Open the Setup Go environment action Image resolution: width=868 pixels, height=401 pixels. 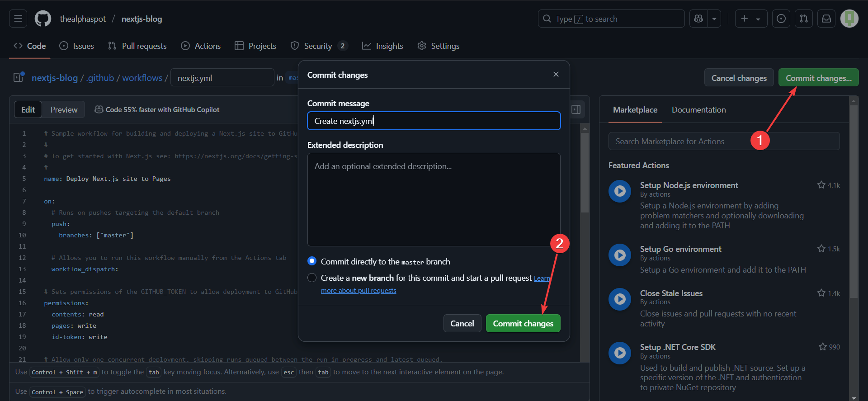click(680, 249)
